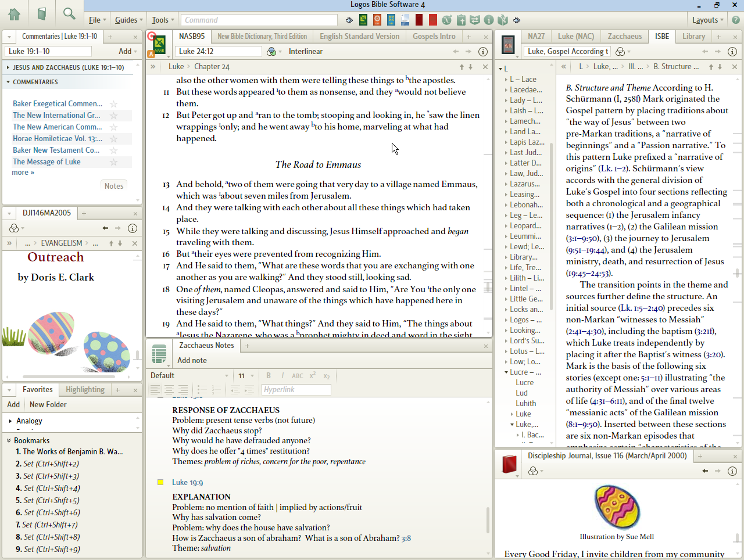
Task: Star The New International Greek commentary
Action: (114, 116)
